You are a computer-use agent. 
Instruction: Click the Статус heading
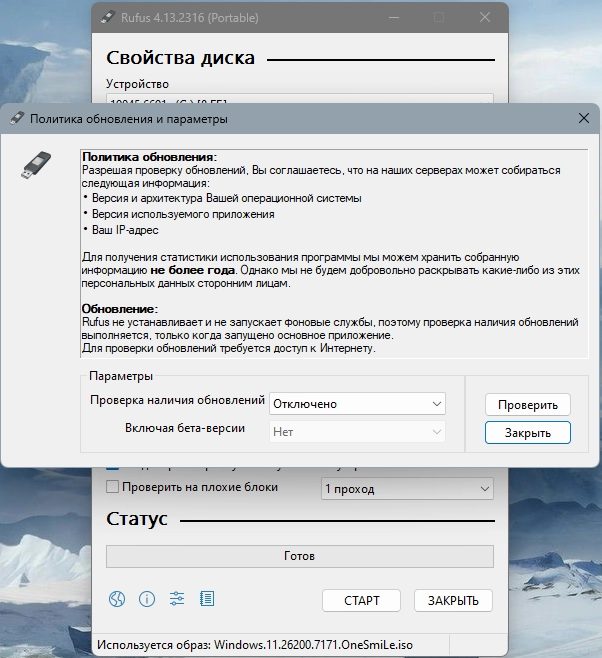137,519
